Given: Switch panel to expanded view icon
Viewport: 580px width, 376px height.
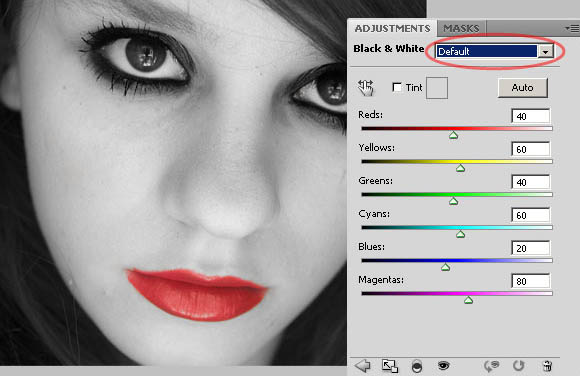Looking at the screenshot, I should [x=390, y=366].
